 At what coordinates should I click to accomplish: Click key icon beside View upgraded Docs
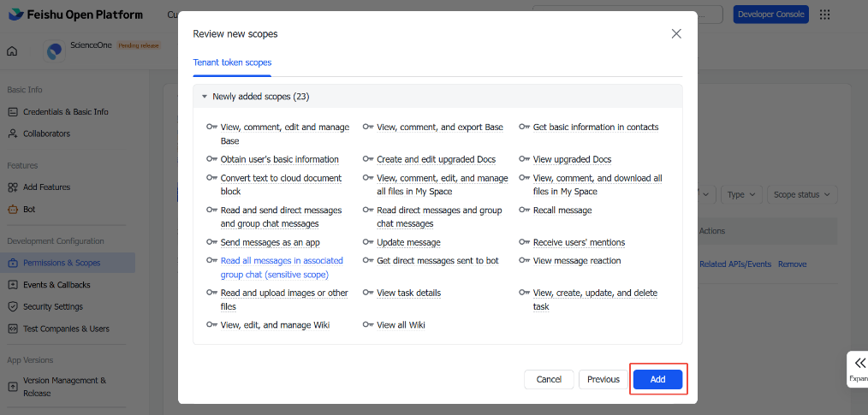tap(524, 159)
